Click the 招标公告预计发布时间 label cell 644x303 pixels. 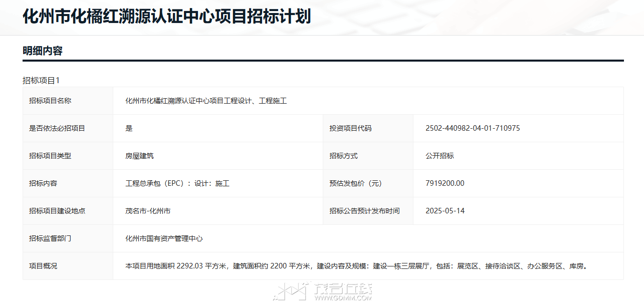[x=368, y=211]
